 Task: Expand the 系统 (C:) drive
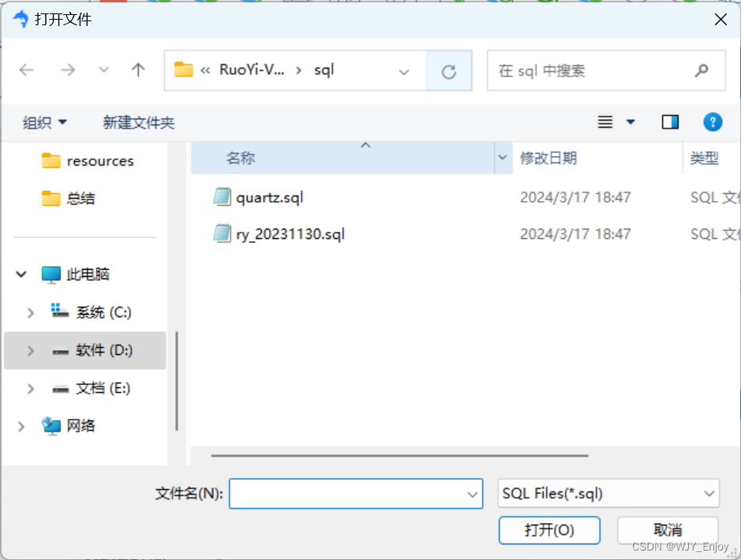click(x=31, y=312)
